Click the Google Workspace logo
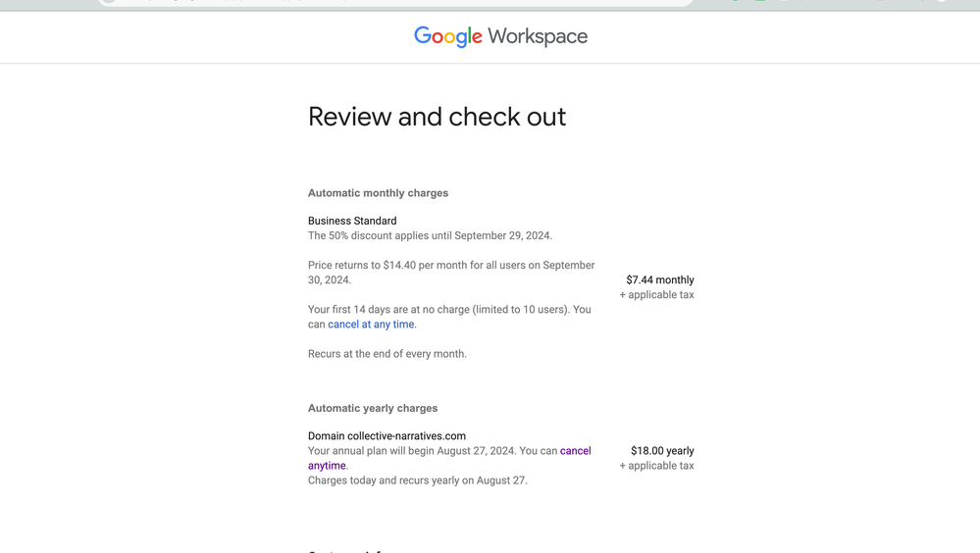The image size is (980, 553). (x=500, y=37)
